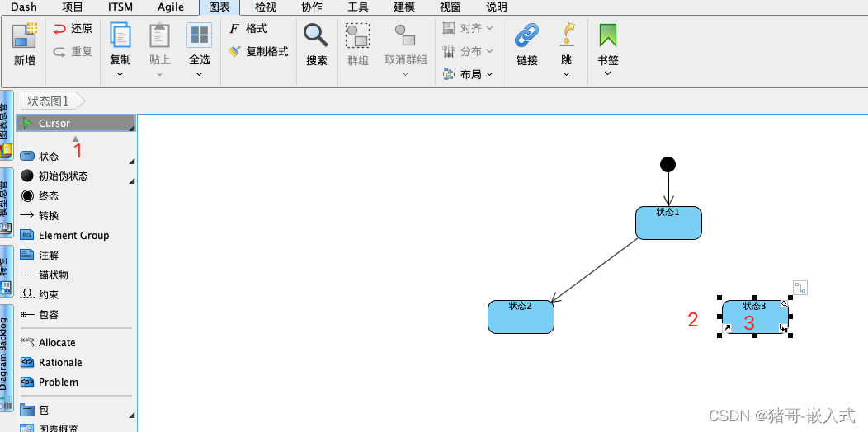This screenshot has width=868, height=432.
Task: Select the 状态2 node on canvas
Action: [521, 317]
